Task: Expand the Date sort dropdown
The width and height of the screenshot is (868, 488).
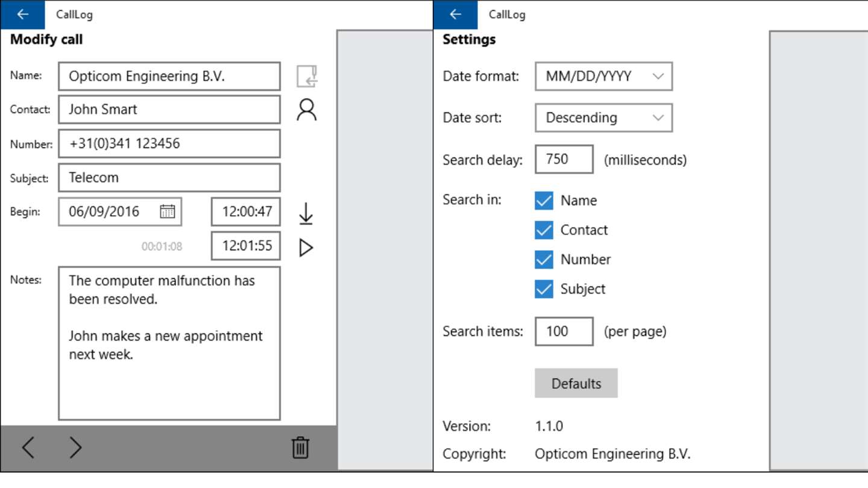Action: coord(603,118)
